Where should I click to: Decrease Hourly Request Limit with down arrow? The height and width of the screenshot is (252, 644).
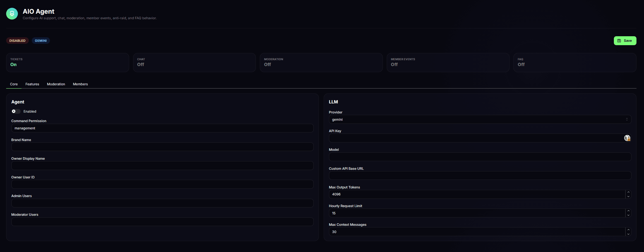pos(628,215)
